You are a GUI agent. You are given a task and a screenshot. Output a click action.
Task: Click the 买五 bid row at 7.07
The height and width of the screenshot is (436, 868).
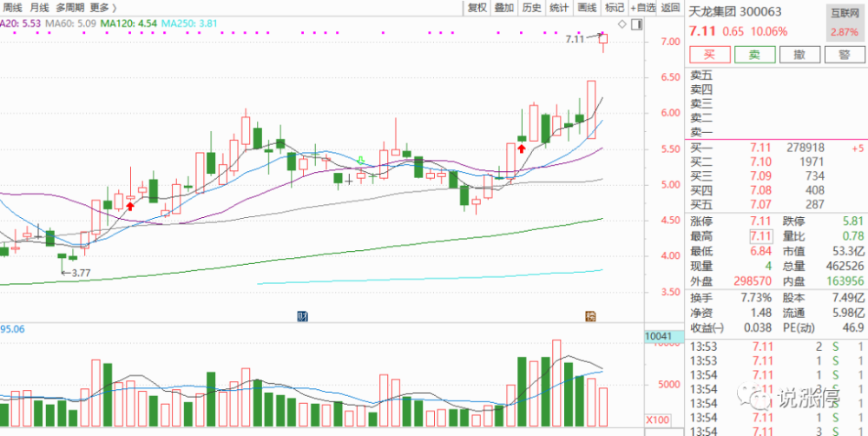click(x=776, y=205)
